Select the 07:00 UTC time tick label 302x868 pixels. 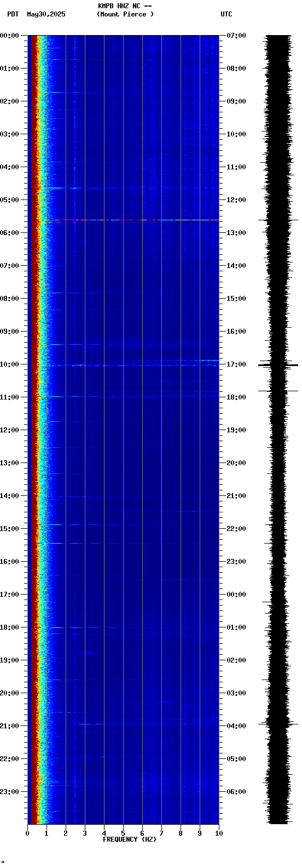(x=236, y=36)
